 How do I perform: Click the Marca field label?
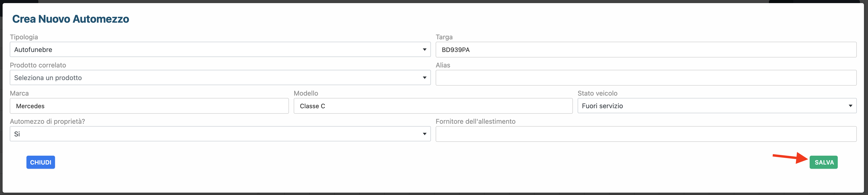click(19, 93)
